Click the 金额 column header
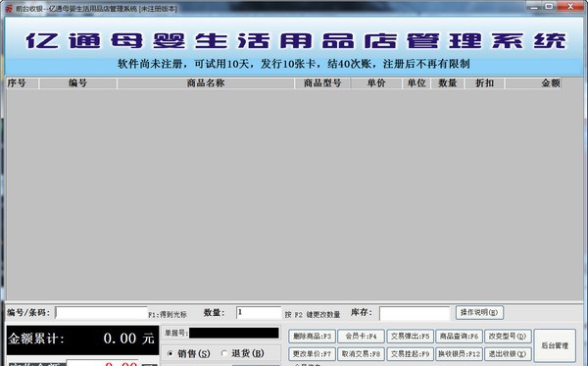 click(533, 83)
